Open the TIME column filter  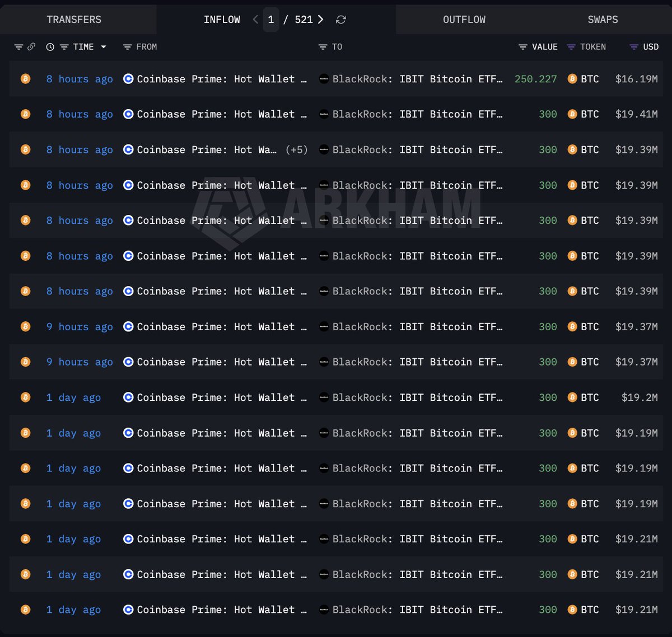[x=64, y=47]
